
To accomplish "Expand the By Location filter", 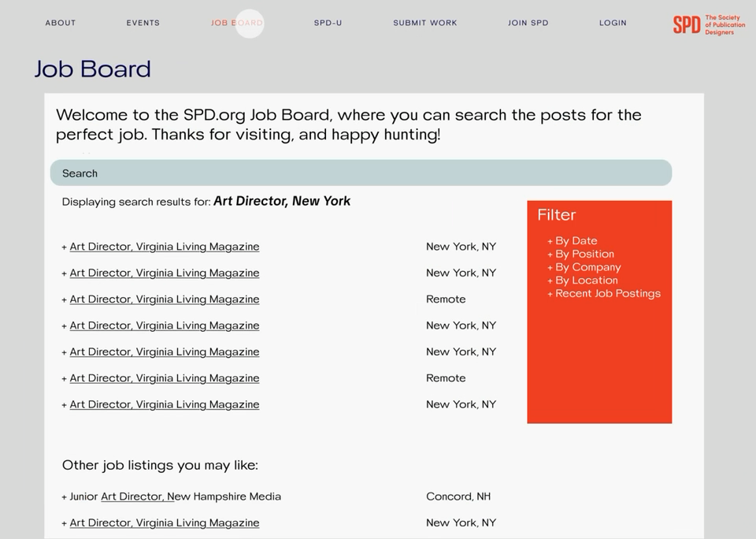I will (x=583, y=281).
